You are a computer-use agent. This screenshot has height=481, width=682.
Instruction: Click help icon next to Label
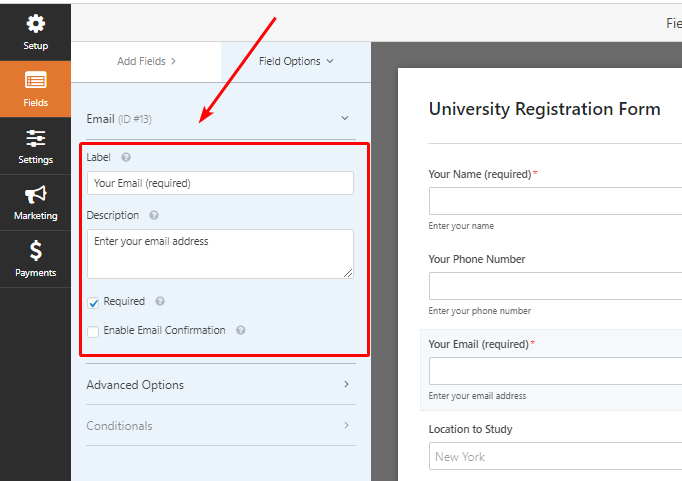coord(126,158)
